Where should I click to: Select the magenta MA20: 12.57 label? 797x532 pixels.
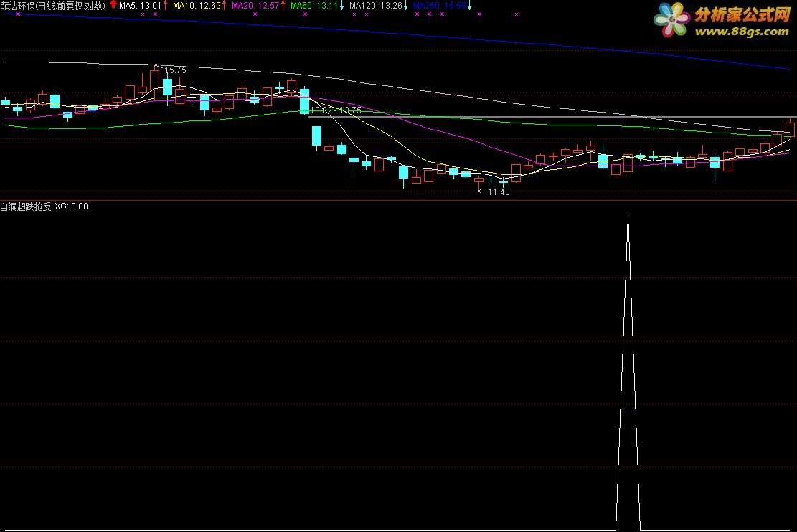(x=255, y=6)
